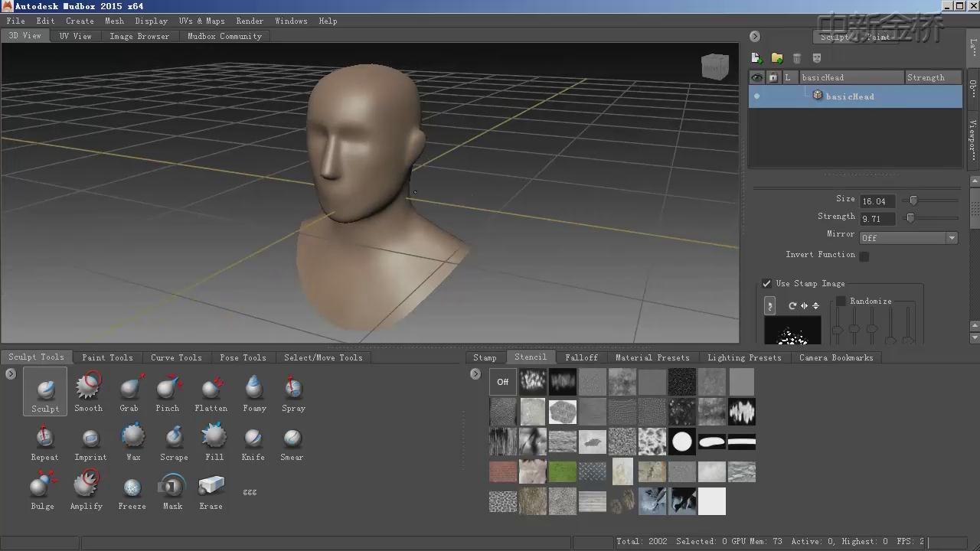980x551 pixels.
Task: Select the Sculpt tool
Action: coord(45,391)
